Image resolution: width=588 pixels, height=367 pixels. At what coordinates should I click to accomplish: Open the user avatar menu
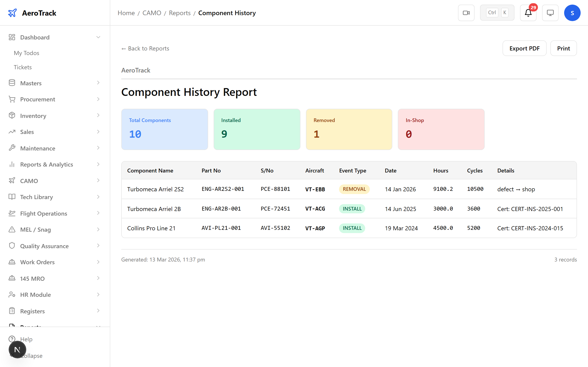572,13
